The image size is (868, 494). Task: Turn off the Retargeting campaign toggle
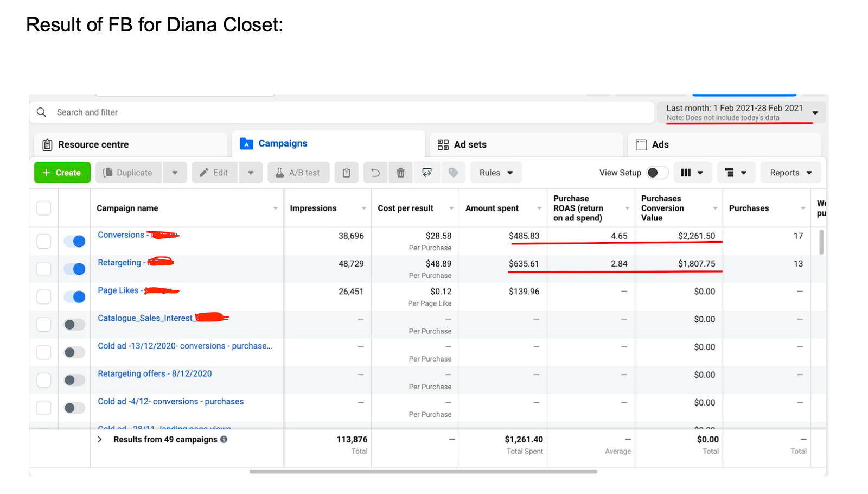[74, 269]
